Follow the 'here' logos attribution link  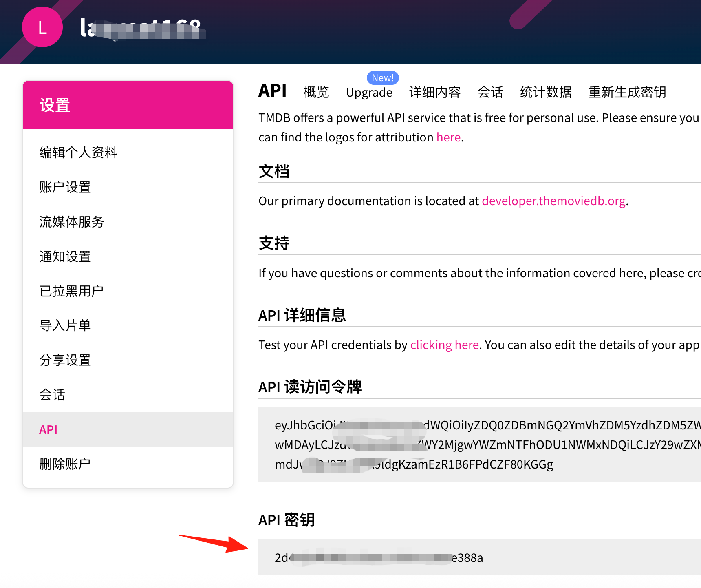tap(448, 137)
